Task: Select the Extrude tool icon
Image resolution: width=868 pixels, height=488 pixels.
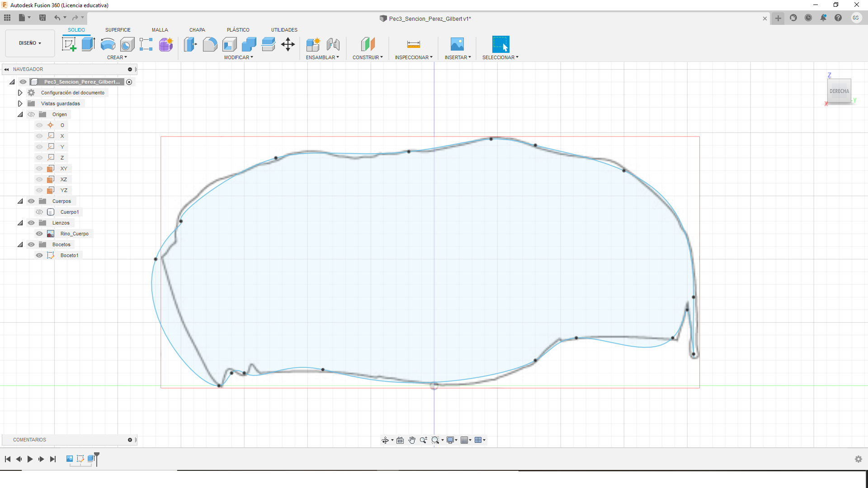Action: [x=88, y=44]
